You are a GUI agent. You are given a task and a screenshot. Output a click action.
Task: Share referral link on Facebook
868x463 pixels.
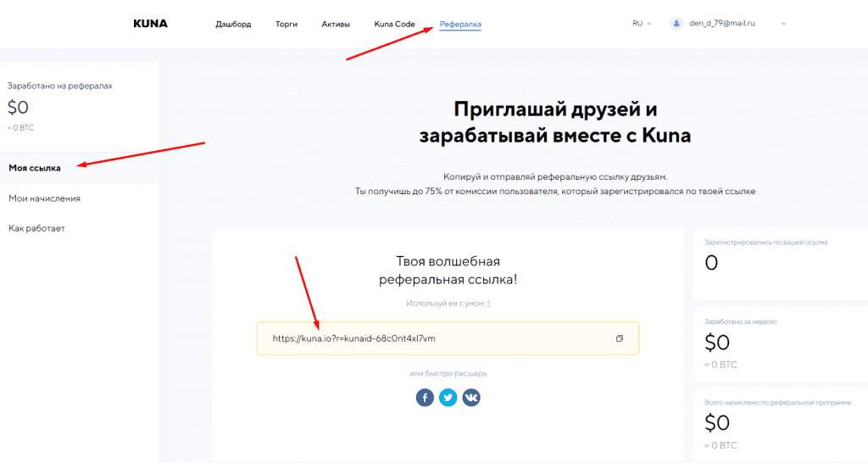click(x=425, y=398)
